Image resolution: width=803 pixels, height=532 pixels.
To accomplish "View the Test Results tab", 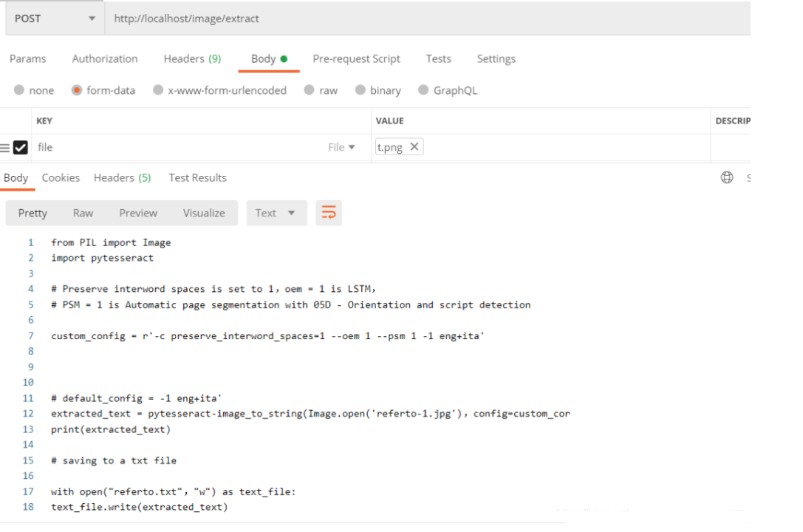I will click(198, 177).
